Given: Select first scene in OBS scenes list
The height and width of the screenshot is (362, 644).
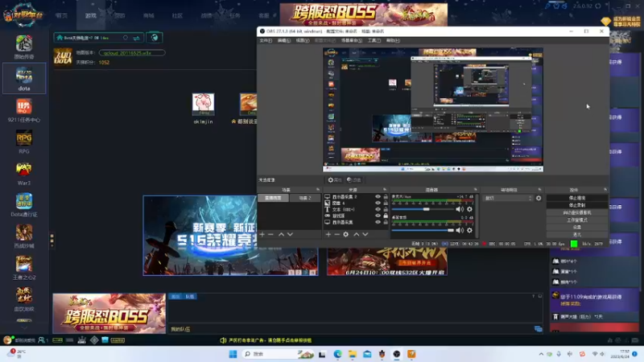Looking at the screenshot, I should (273, 198).
